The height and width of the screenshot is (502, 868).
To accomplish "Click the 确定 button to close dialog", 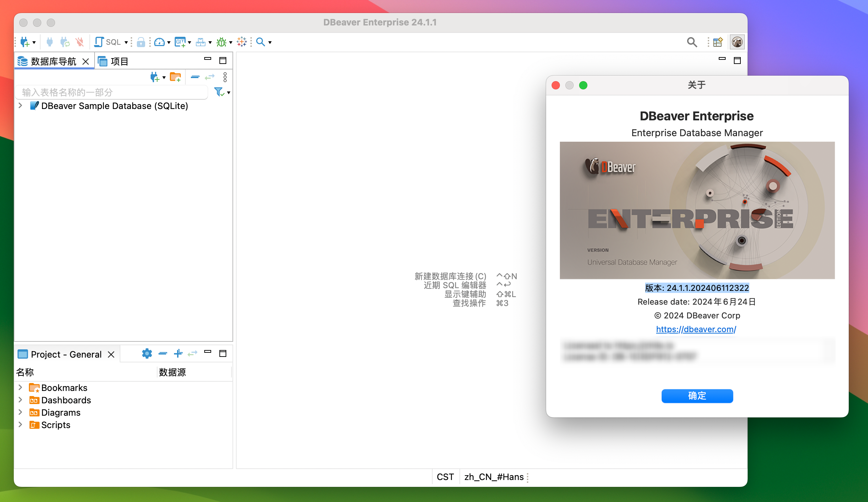I will point(696,396).
